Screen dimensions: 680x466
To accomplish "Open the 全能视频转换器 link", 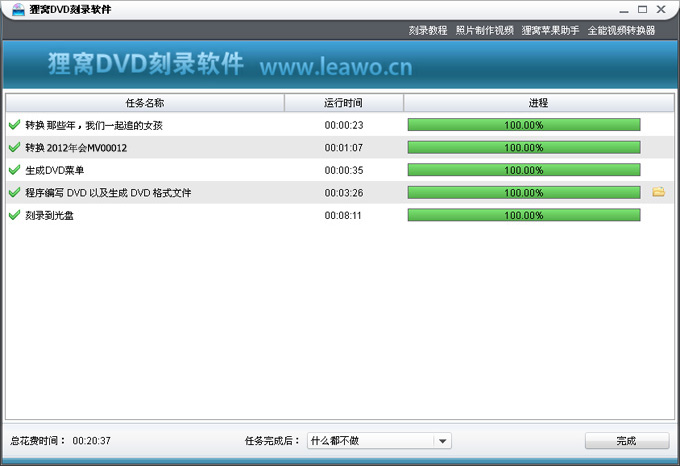I will tap(621, 30).
